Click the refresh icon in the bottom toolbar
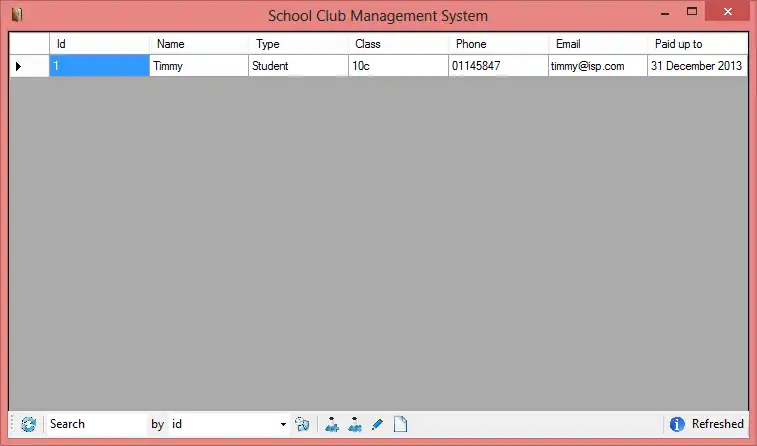The height and width of the screenshot is (446, 757). tap(28, 424)
